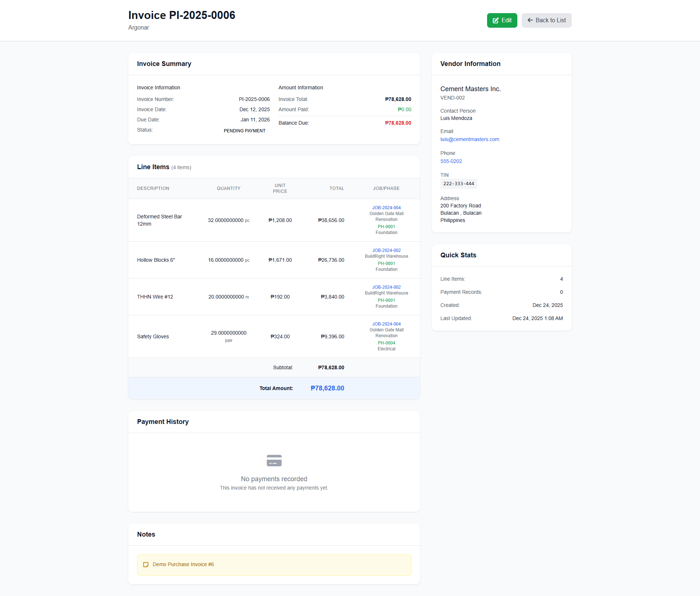The image size is (700, 596).
Task: Click the note icon beside Demo Purchase Invoice #6
Action: tap(146, 565)
